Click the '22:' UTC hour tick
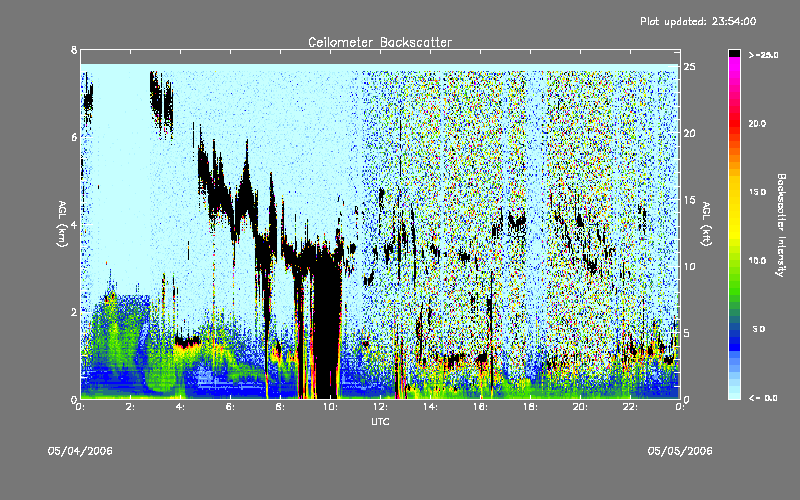 coord(630,407)
